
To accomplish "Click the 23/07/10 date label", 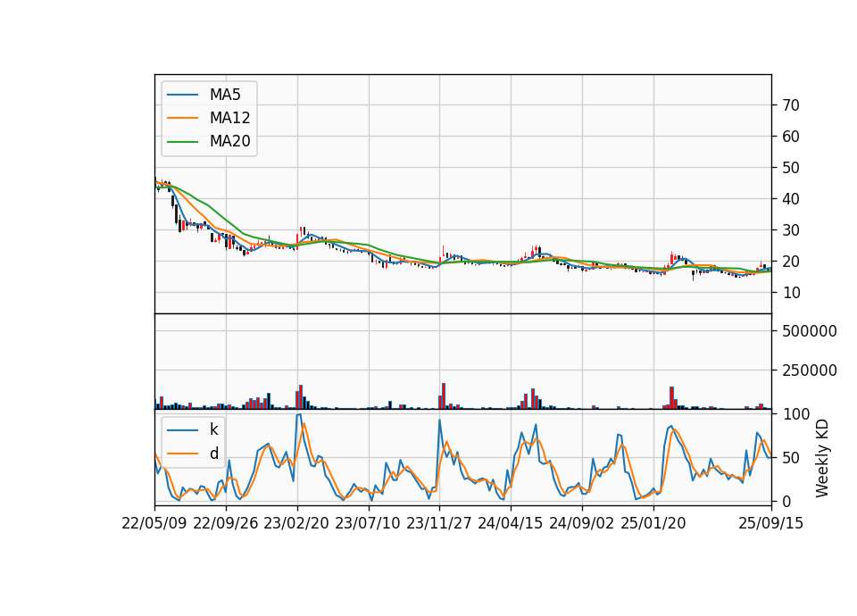I will [368, 523].
